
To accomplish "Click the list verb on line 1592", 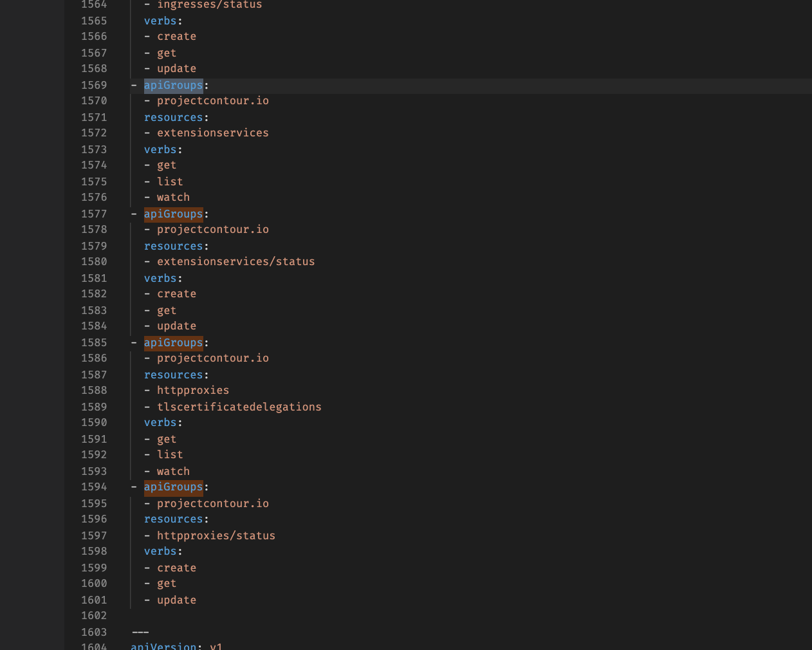I will click(170, 454).
